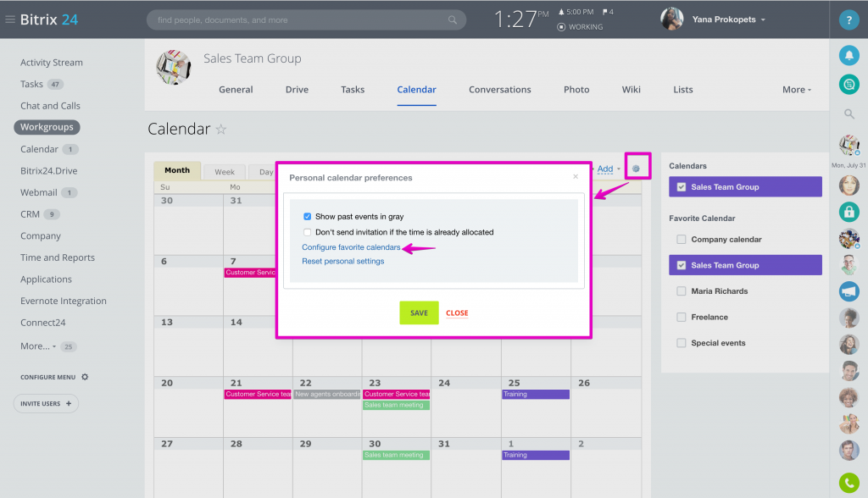Click the search magnifier in top search bar
The image size is (868, 498).
pos(453,20)
